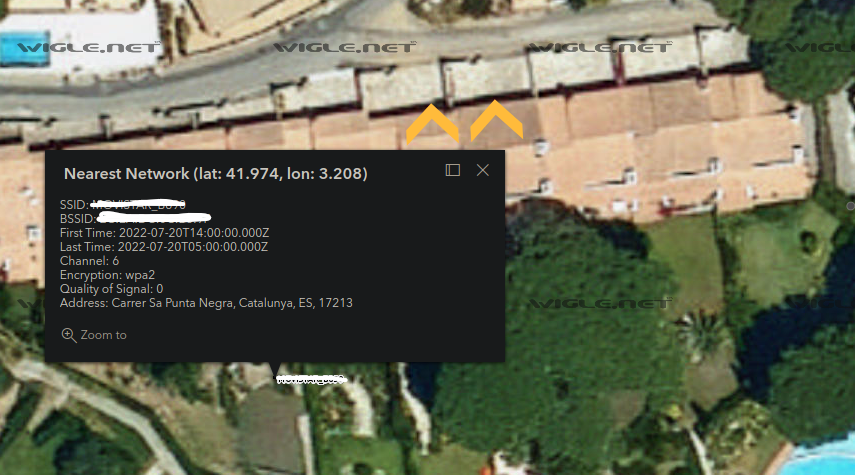Click the grey dot marker at right edge
The height and width of the screenshot is (475, 855).
pos(851,206)
